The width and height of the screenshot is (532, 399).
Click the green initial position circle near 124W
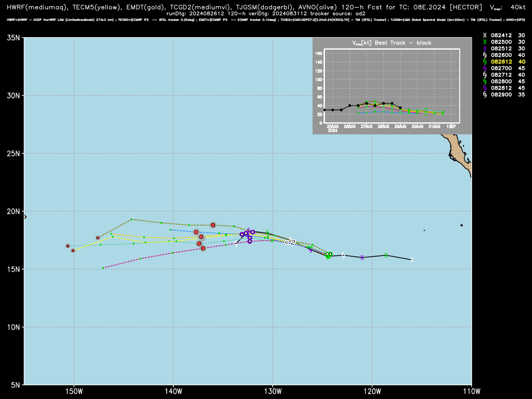pos(329,254)
